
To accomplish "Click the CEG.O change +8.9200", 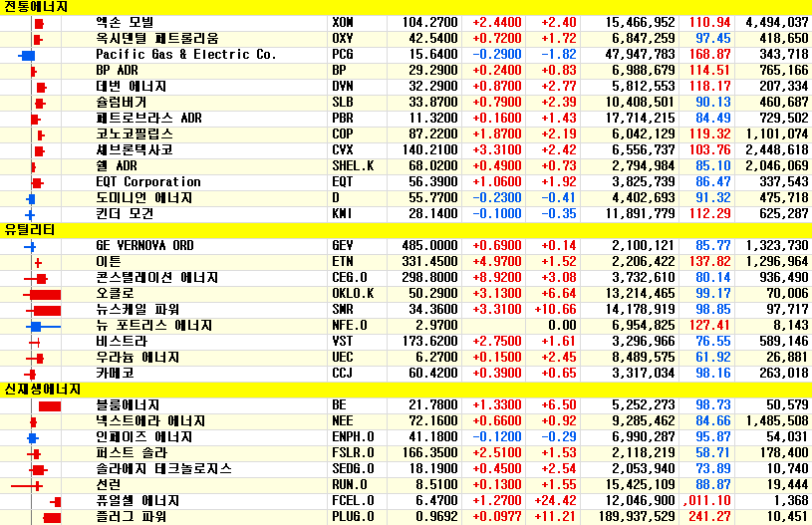I will click(496, 278).
